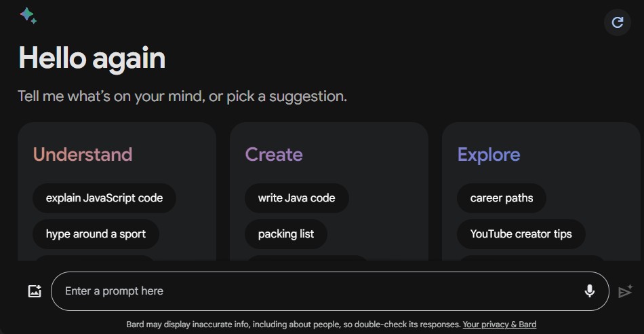Viewport: 644px width, 334px height.
Task: Click the Create card heading
Action: (274, 155)
